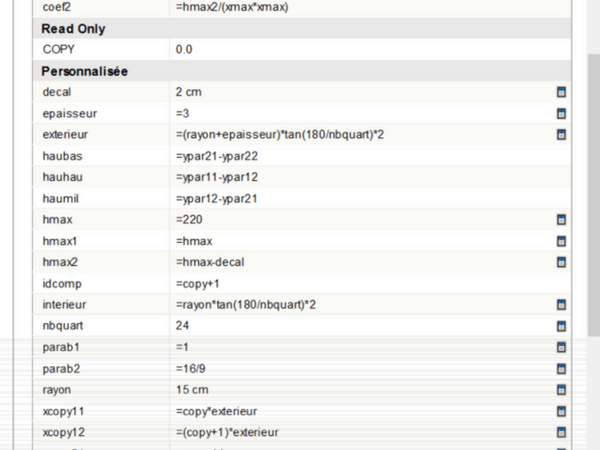
Task: Click the expression icon beside epaisseur value
Action: [x=561, y=113]
